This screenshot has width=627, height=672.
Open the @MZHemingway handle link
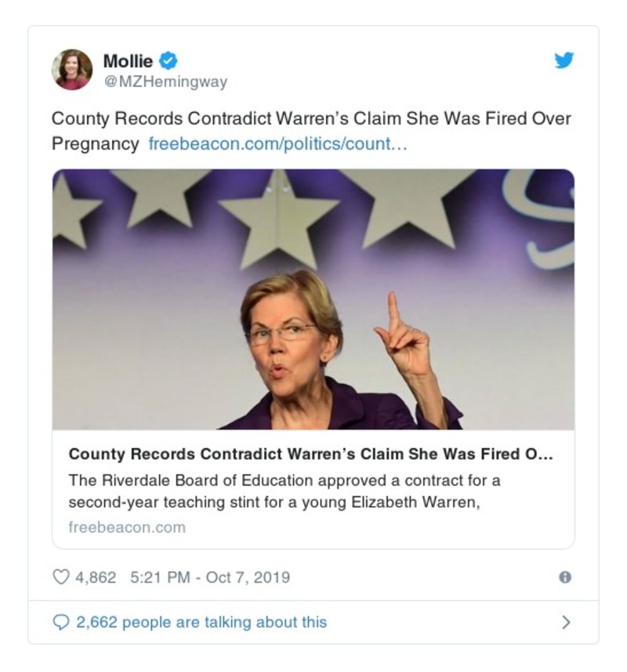point(165,81)
